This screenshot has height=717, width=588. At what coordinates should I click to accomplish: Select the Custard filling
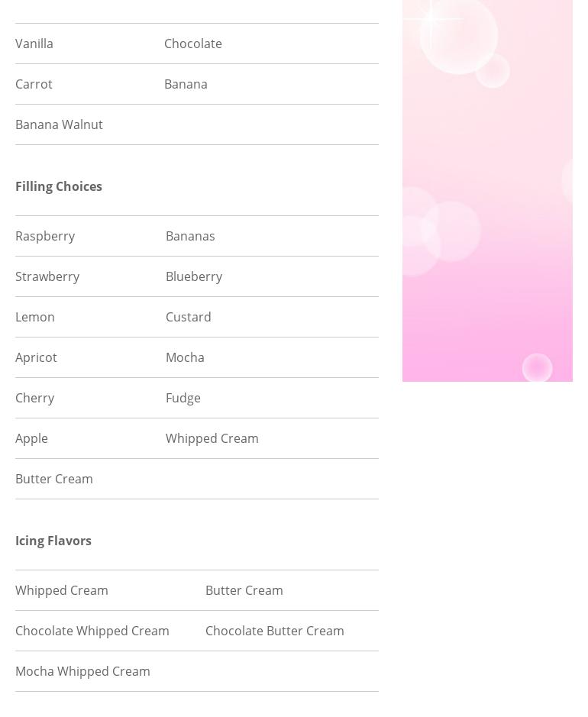[x=189, y=317]
